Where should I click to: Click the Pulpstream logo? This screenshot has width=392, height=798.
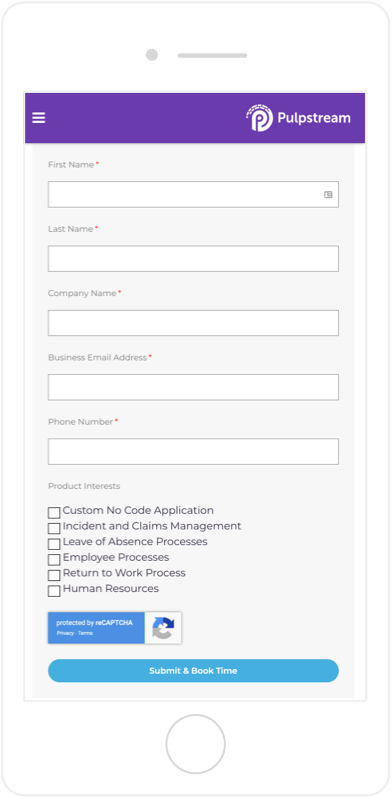click(x=298, y=118)
